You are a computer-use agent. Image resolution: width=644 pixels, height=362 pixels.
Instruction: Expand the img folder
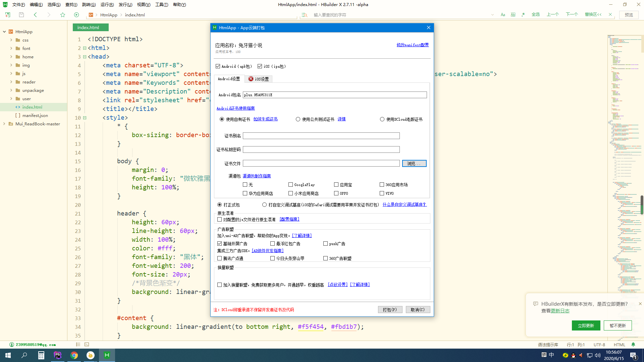[11, 65]
